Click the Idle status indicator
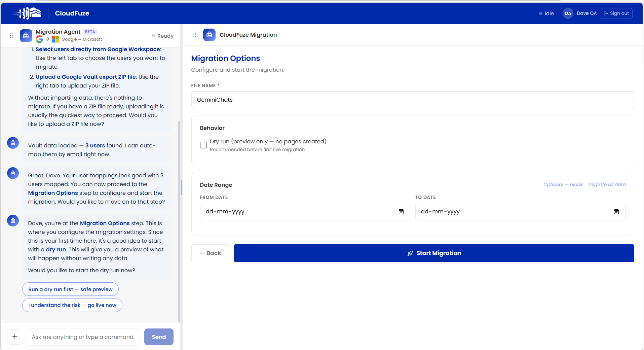The image size is (644, 350). coord(546,13)
